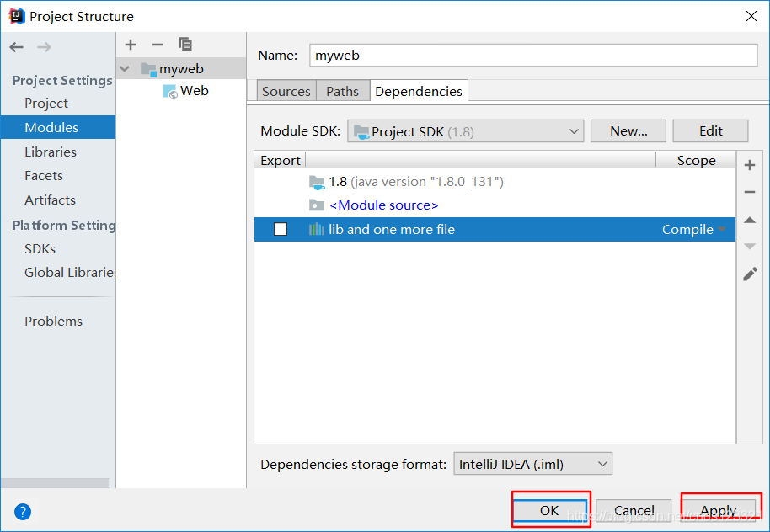
Task: Click the myweb module folder icon
Action: click(x=148, y=69)
